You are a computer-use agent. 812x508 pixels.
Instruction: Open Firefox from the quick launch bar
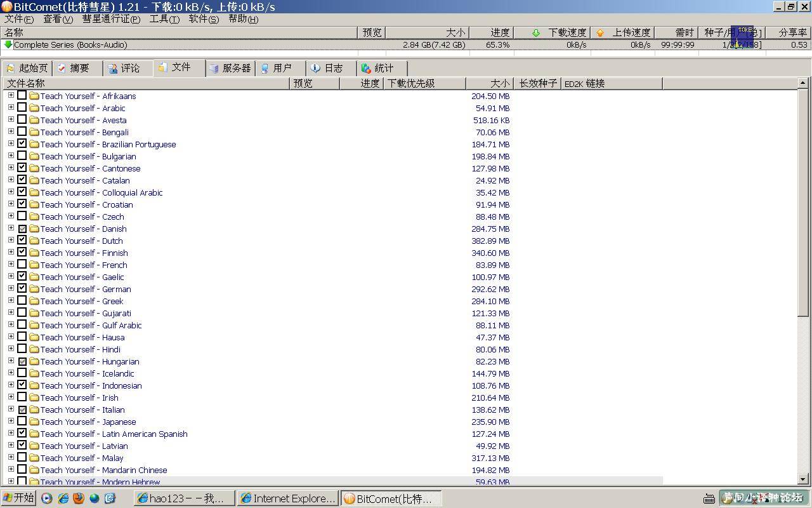tap(79, 498)
